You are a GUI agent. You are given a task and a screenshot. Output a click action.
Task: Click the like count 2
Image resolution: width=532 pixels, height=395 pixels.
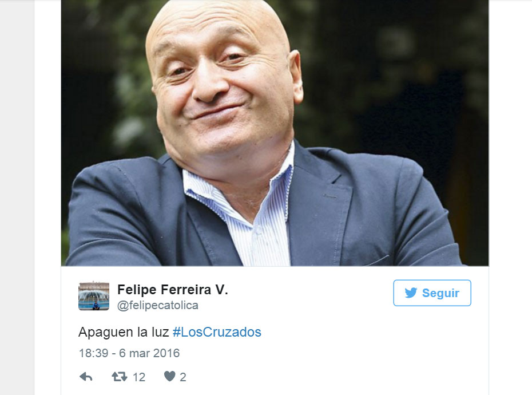(x=183, y=377)
